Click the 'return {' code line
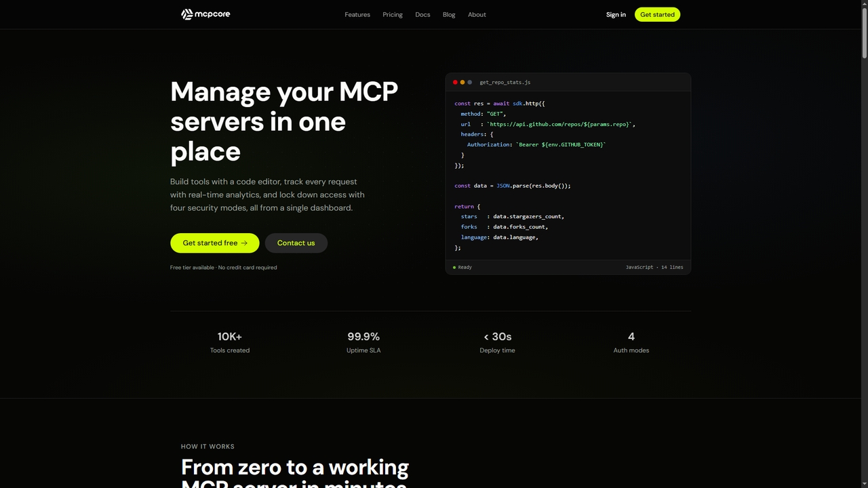The image size is (868, 488). 467,206
